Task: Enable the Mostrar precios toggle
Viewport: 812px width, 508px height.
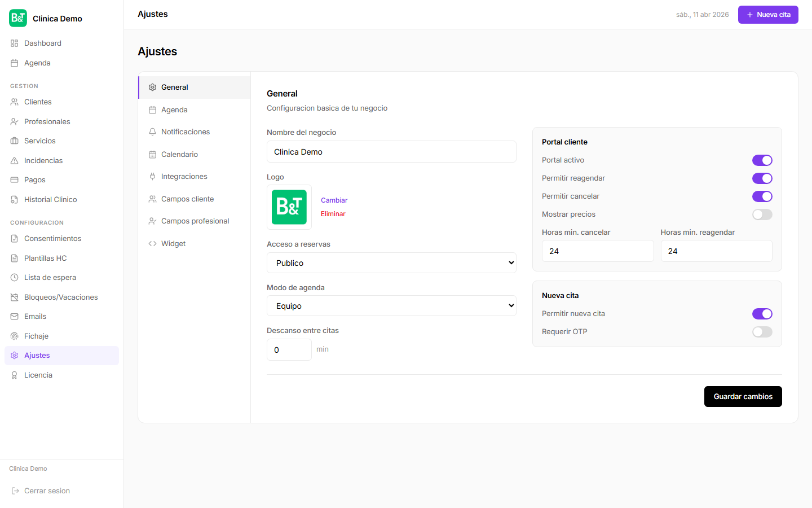Action: coord(762,214)
